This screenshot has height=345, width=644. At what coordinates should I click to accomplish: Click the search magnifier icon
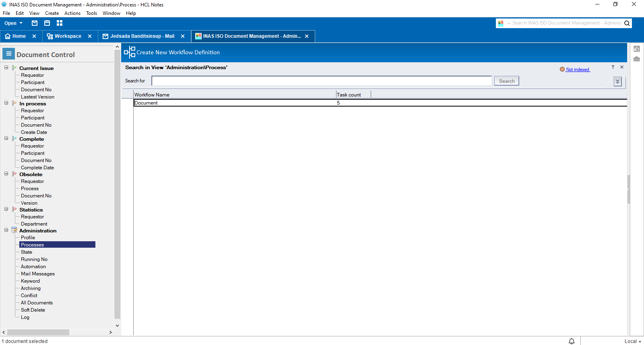[x=627, y=23]
